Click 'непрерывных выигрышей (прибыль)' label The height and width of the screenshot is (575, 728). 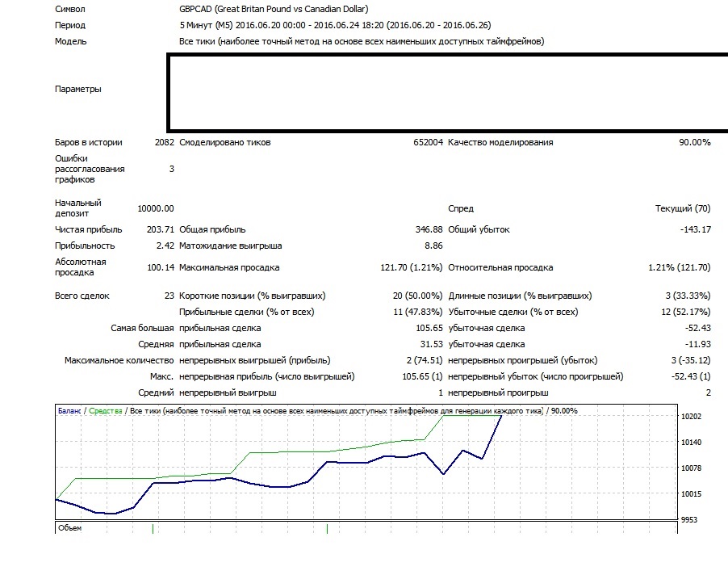tap(255, 360)
